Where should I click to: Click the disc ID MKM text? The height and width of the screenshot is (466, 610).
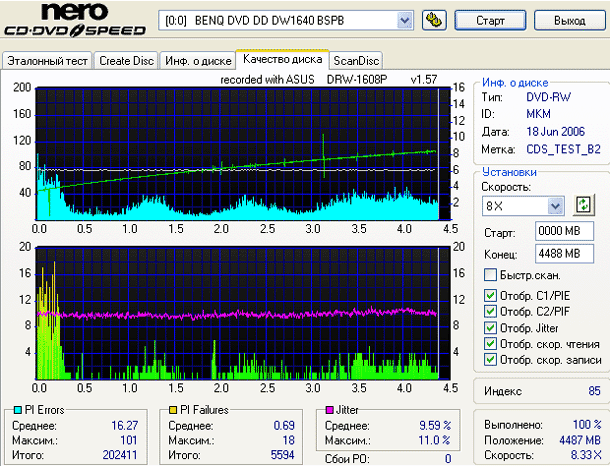click(538, 114)
